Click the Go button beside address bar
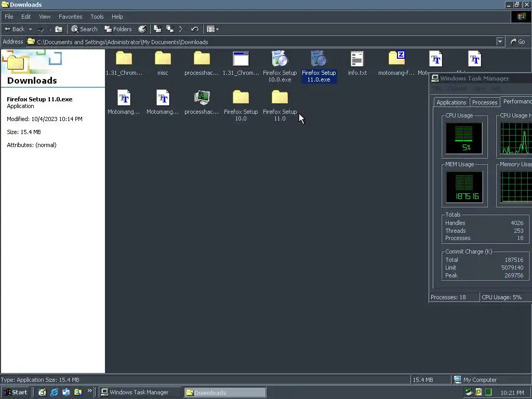The height and width of the screenshot is (399, 532). 518,42
